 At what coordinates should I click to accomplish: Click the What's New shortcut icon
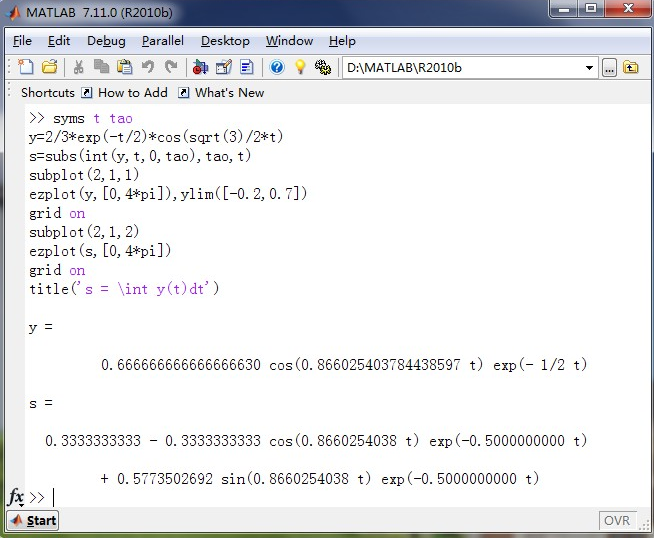184,93
